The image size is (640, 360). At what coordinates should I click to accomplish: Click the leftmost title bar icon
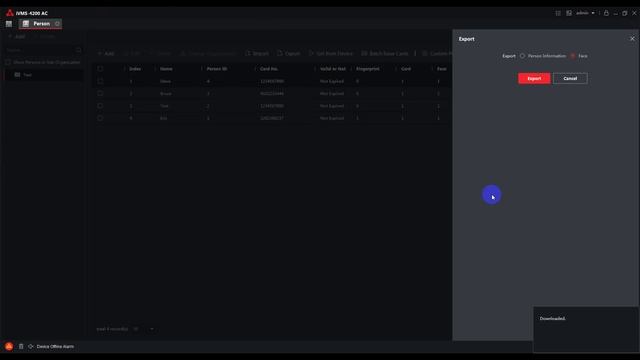tap(558, 13)
